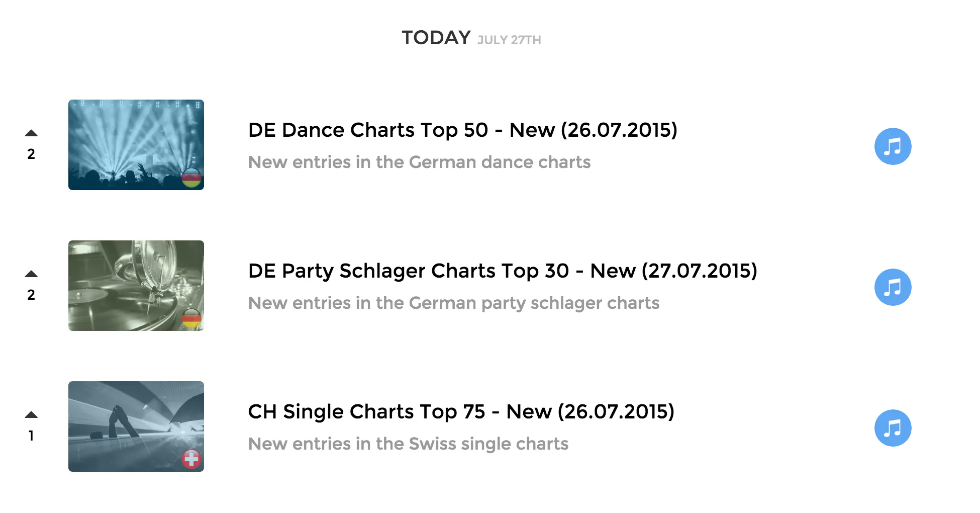Click the Swiss single charts description text

409,444
